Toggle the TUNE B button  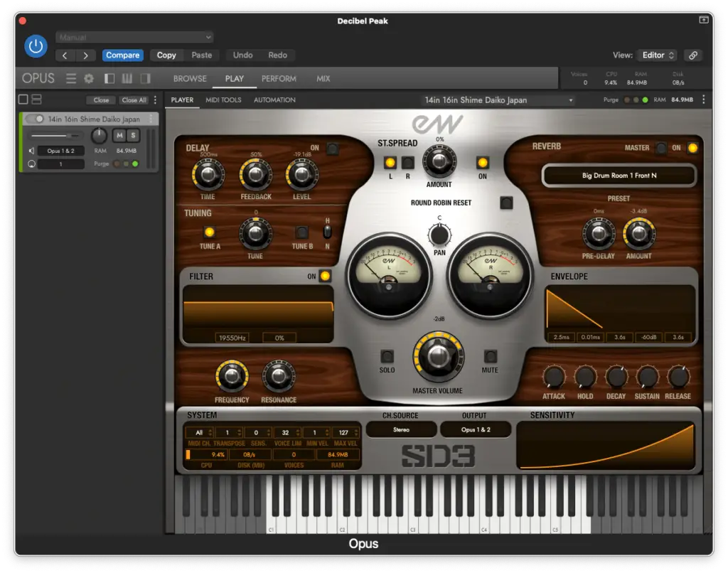pyautogui.click(x=301, y=232)
